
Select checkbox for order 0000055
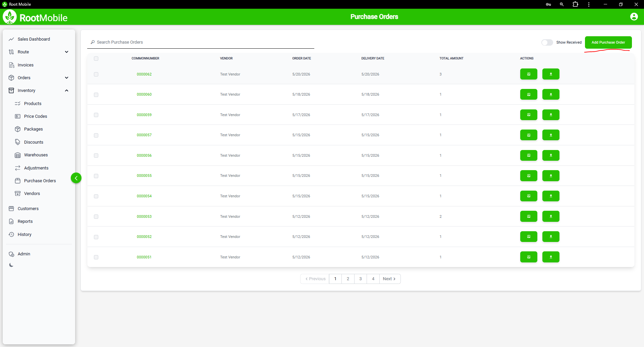point(96,176)
